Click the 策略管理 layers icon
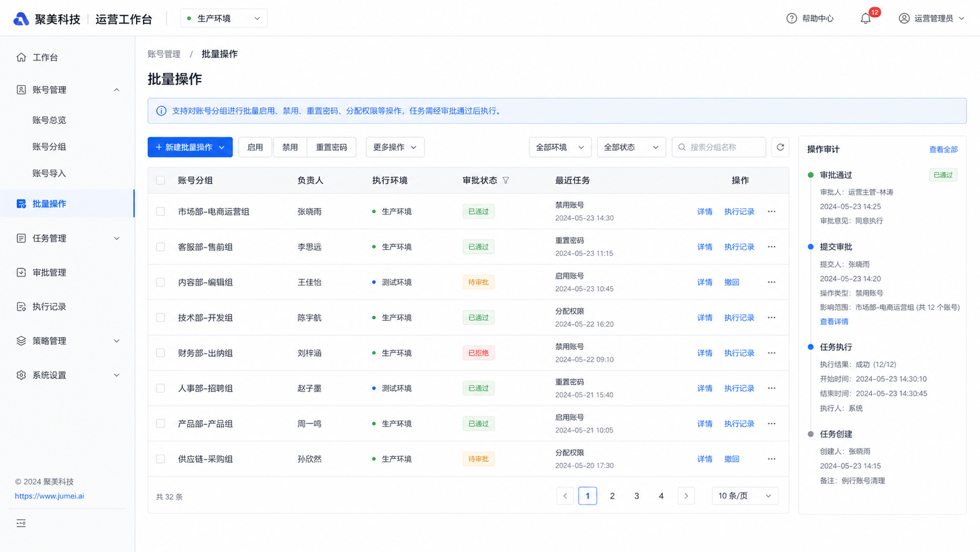Viewport: 980px width, 552px height. [x=21, y=341]
